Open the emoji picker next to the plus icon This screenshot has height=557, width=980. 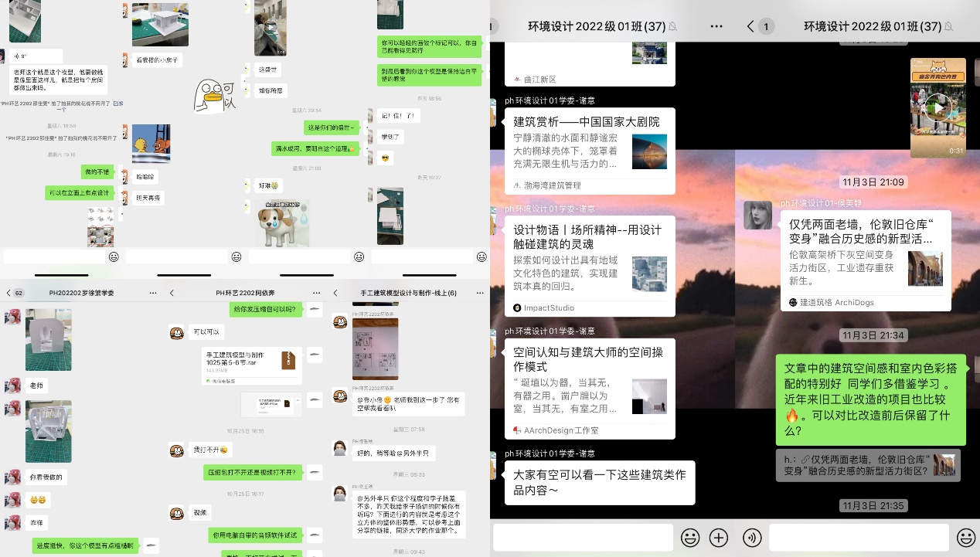click(690, 538)
